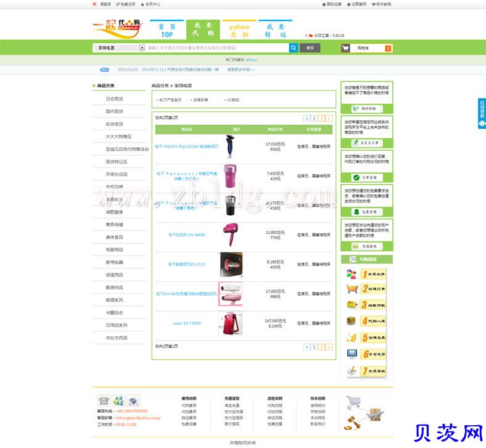Open the 松下剃胡须刀ES-ST27 product link
486x448 pixels.
[x=187, y=265]
